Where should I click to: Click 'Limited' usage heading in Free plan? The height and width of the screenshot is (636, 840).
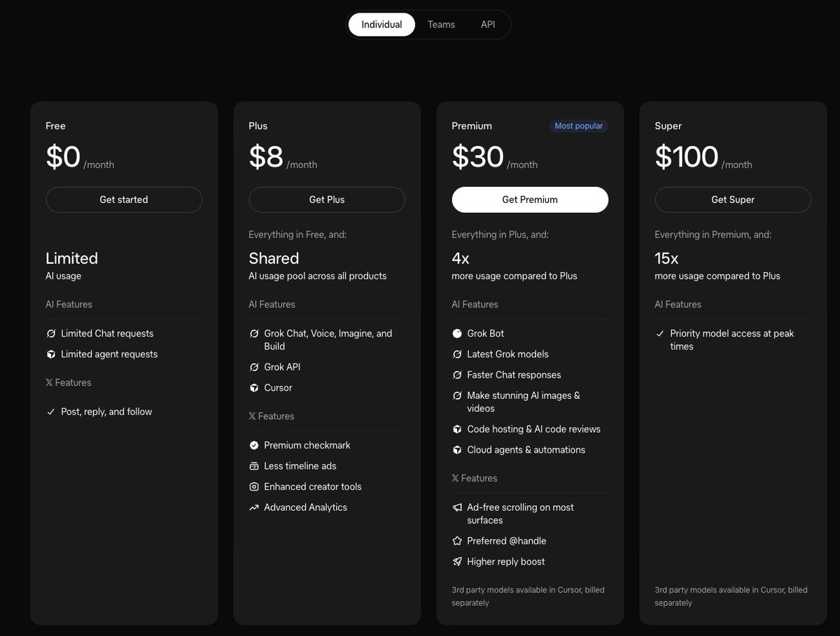coord(71,258)
